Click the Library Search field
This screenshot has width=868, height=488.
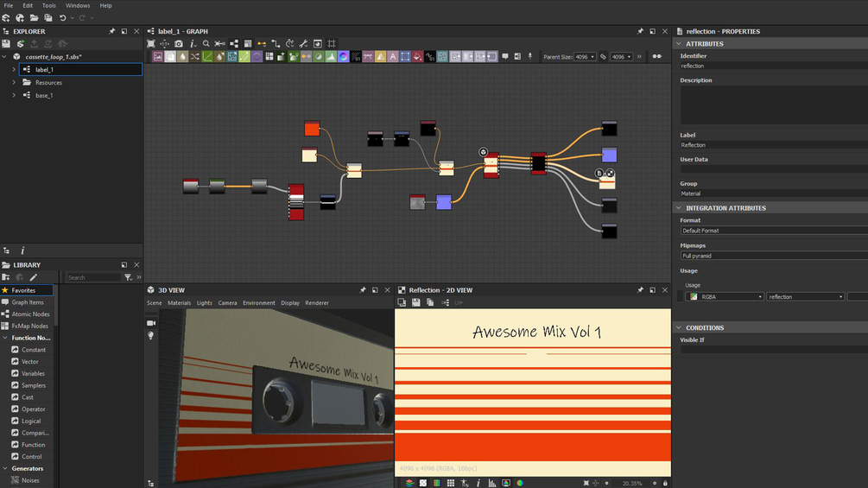tap(93, 278)
